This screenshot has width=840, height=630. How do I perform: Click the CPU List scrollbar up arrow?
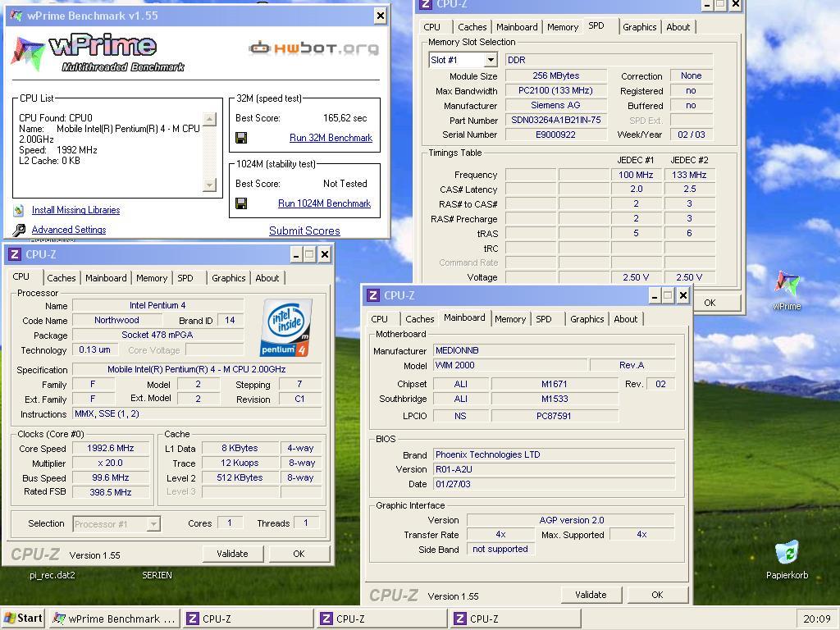tap(209, 119)
